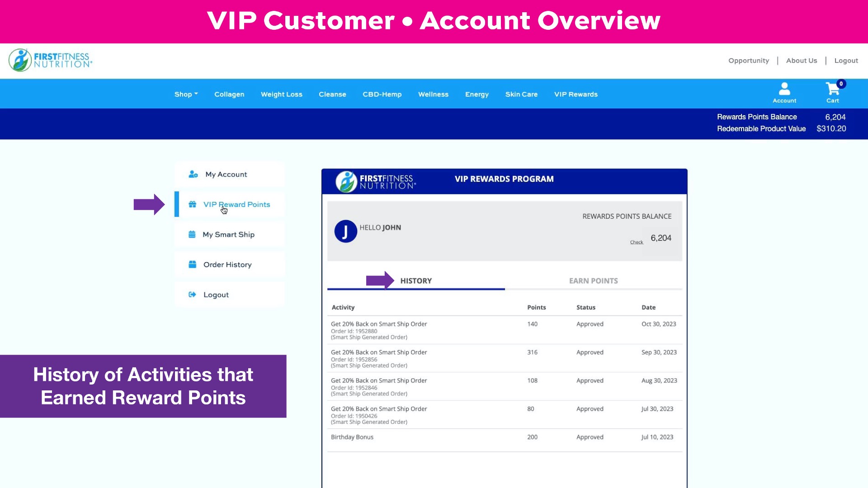The width and height of the screenshot is (868, 488).
Task: Open the Account profile icon
Action: click(x=784, y=93)
